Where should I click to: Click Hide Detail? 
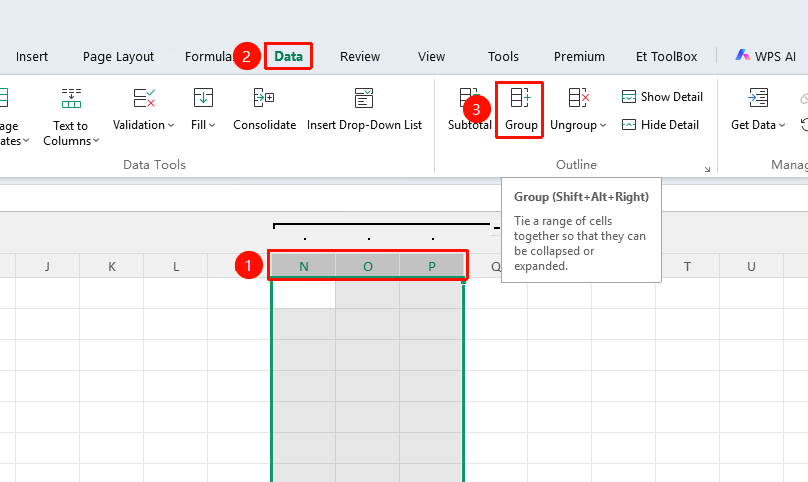pos(660,125)
